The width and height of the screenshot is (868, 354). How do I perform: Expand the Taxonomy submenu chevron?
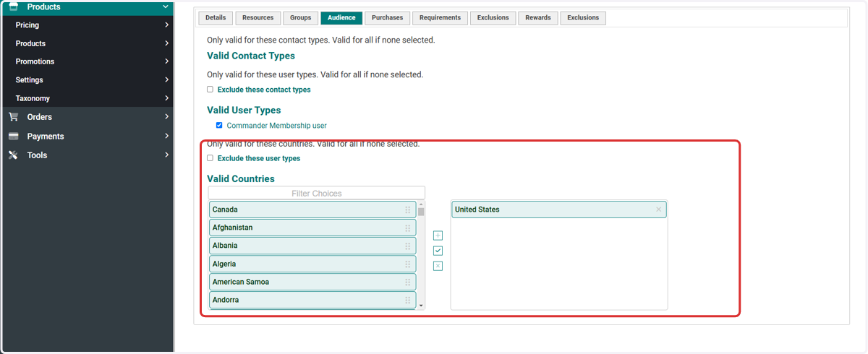pyautogui.click(x=166, y=98)
